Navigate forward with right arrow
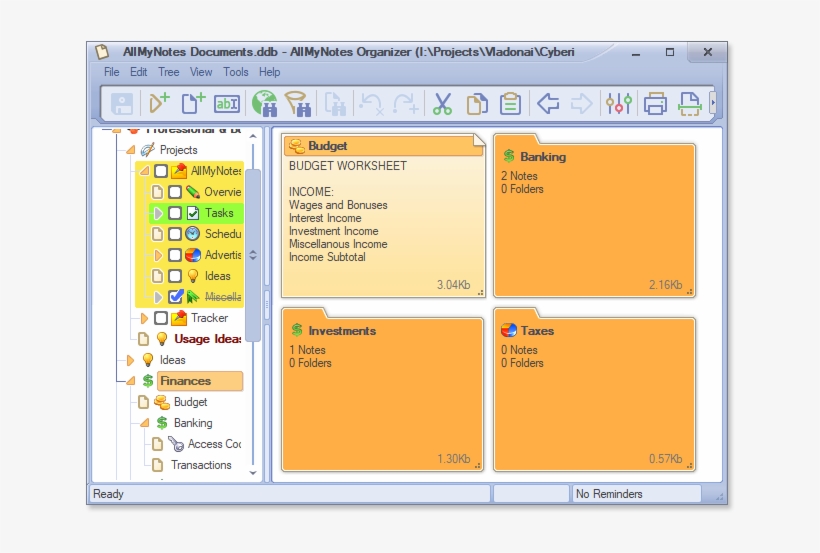 pos(581,103)
